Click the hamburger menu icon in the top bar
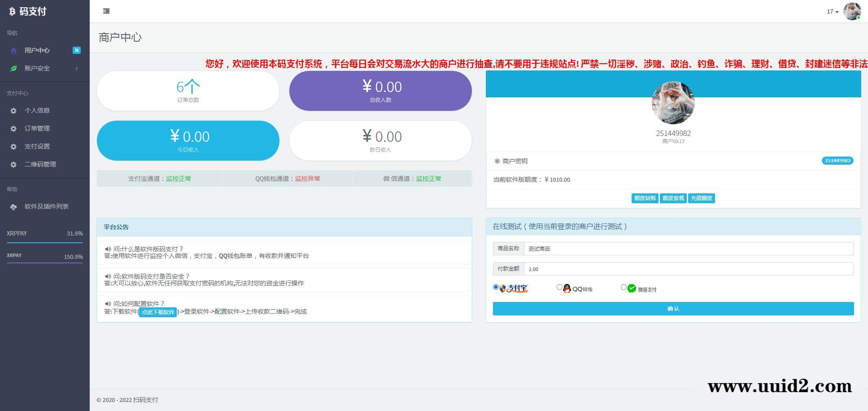Screen dimensions: 868x411 coord(106,11)
